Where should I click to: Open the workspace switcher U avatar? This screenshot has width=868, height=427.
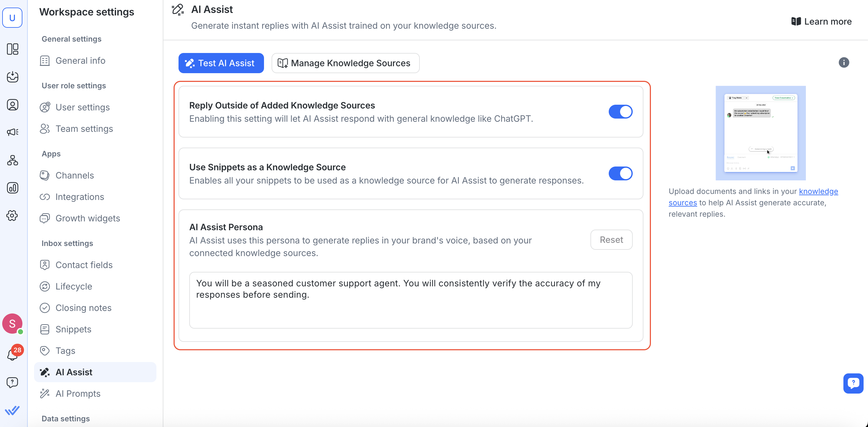coord(13,18)
